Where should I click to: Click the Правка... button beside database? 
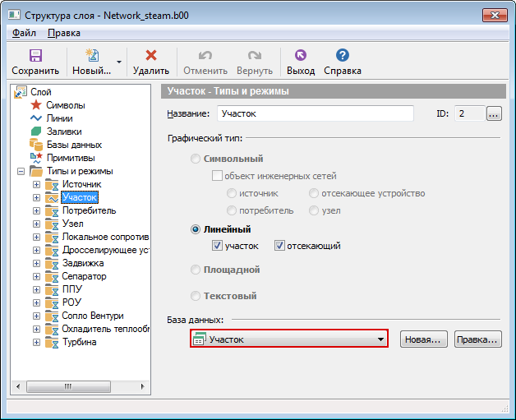click(477, 339)
